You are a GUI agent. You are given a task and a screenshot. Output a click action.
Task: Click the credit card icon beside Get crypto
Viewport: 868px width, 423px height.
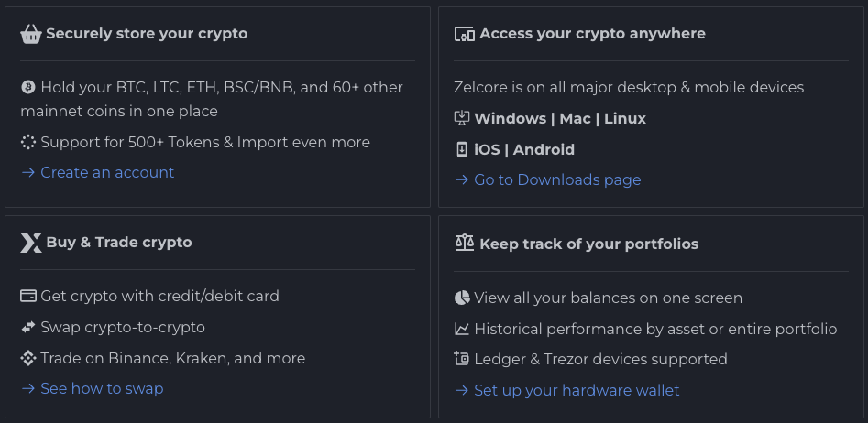(x=28, y=296)
